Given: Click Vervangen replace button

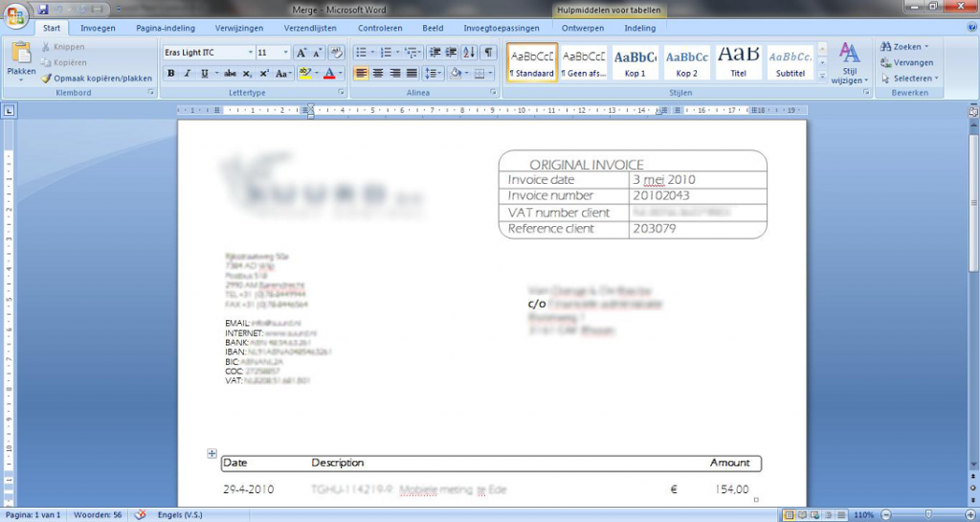Looking at the screenshot, I should click(x=906, y=62).
